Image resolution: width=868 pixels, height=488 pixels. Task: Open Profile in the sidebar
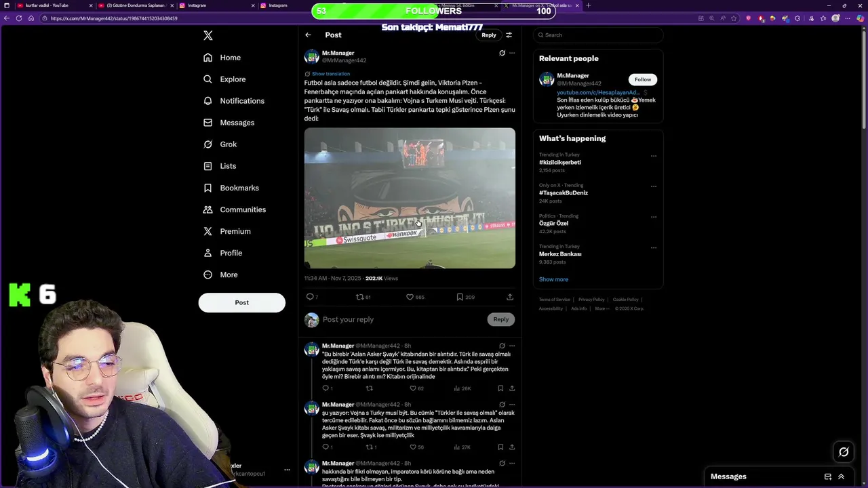tap(222, 253)
